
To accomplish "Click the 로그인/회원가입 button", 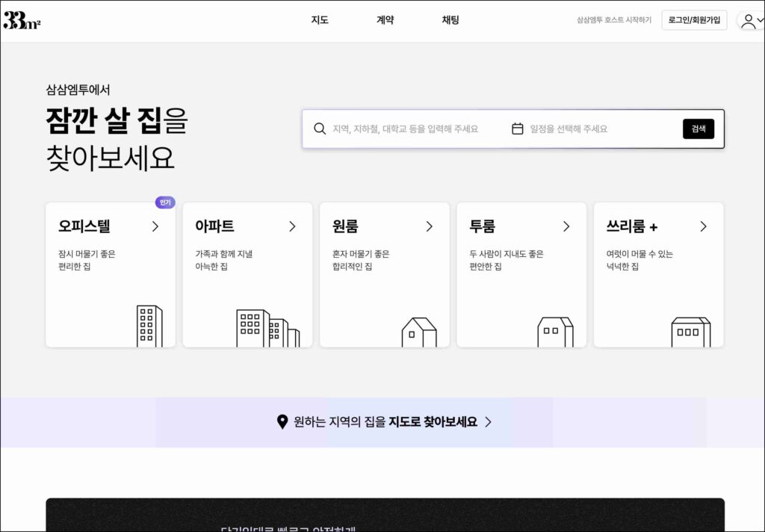I will (x=694, y=20).
